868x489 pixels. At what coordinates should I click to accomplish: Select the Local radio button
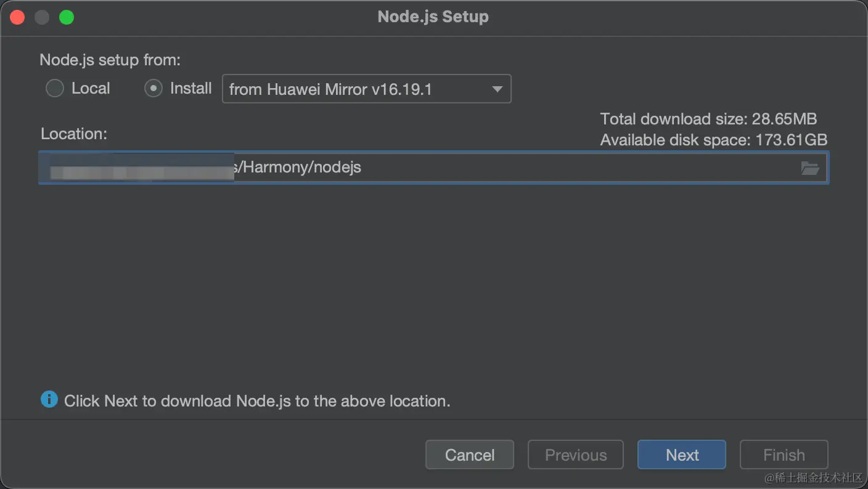point(55,89)
